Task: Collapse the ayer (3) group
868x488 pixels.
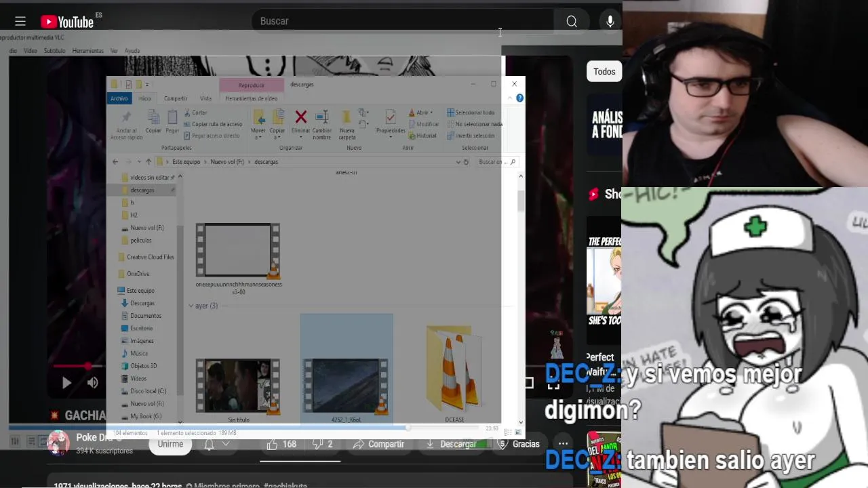Action: click(x=191, y=306)
